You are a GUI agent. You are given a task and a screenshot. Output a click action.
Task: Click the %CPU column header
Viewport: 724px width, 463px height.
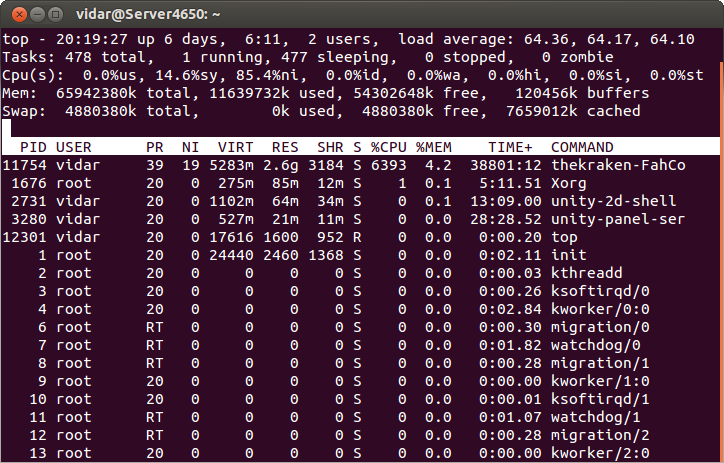(x=388, y=147)
